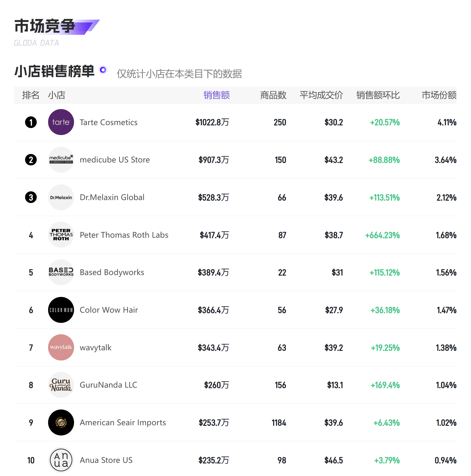Click sales value $235.2万
471x476 pixels.
pyautogui.click(x=214, y=460)
